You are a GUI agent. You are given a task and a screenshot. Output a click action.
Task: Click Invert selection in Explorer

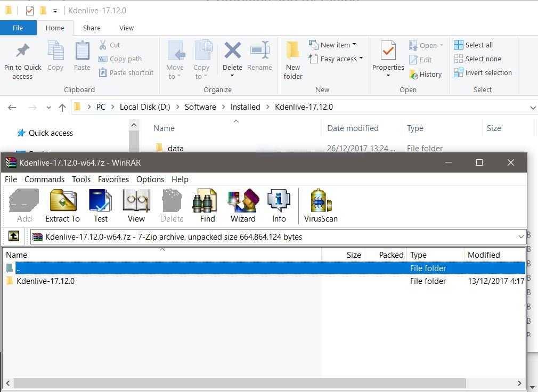[483, 73]
